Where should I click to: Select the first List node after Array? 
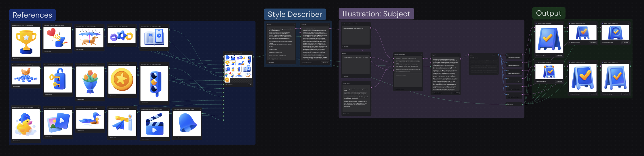pos(514,56)
